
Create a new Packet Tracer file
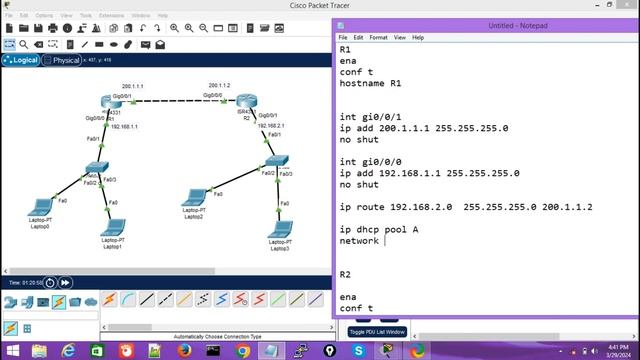coord(9,28)
